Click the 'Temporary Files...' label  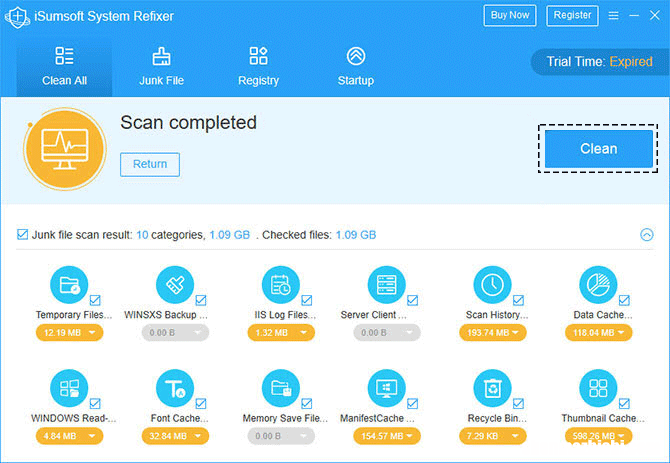[x=74, y=315]
